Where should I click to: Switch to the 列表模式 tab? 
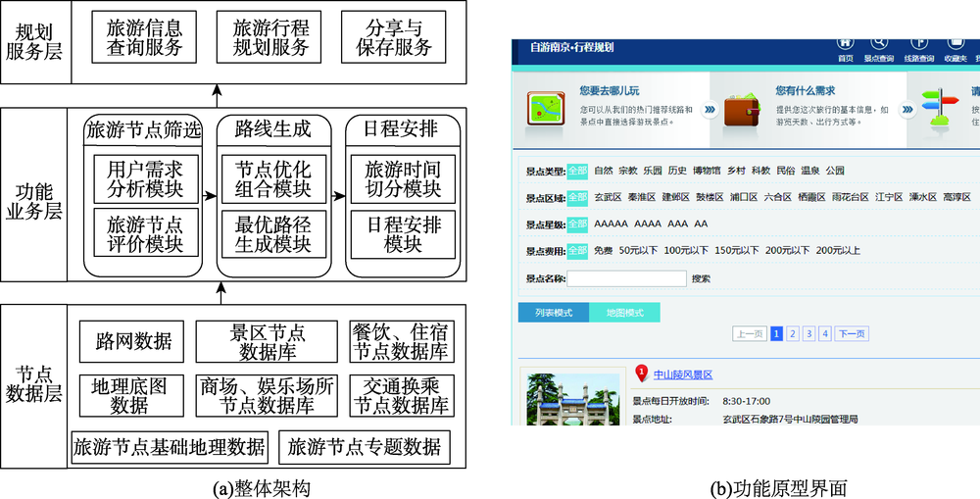pyautogui.click(x=553, y=313)
